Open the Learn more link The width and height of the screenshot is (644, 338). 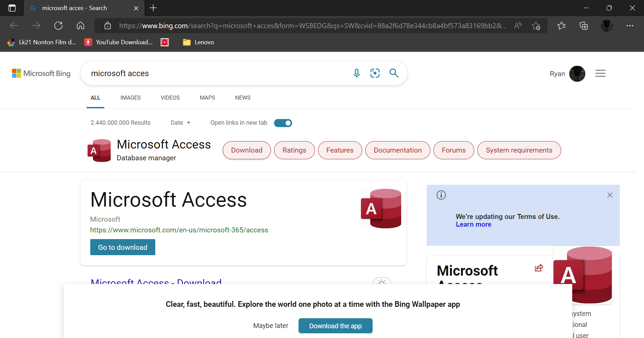(474, 224)
